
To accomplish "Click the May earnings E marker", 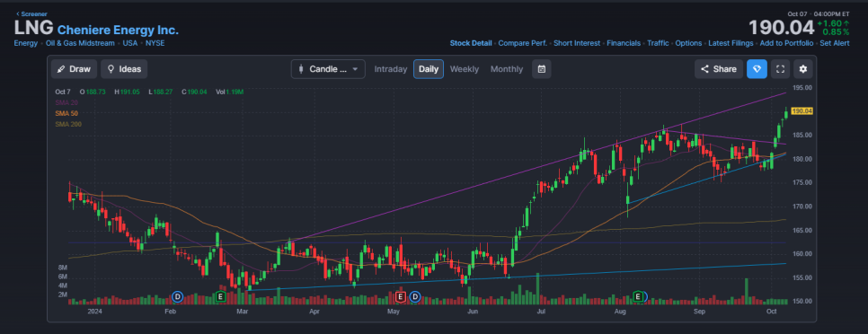I will pos(402,297).
